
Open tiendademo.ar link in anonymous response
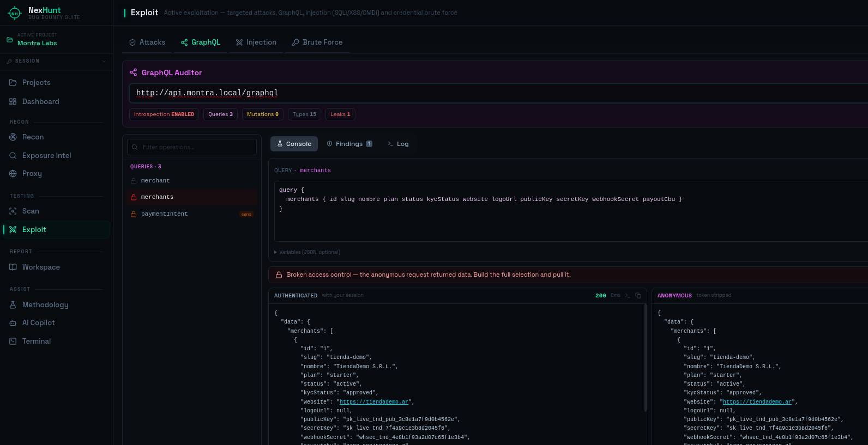[757, 402]
